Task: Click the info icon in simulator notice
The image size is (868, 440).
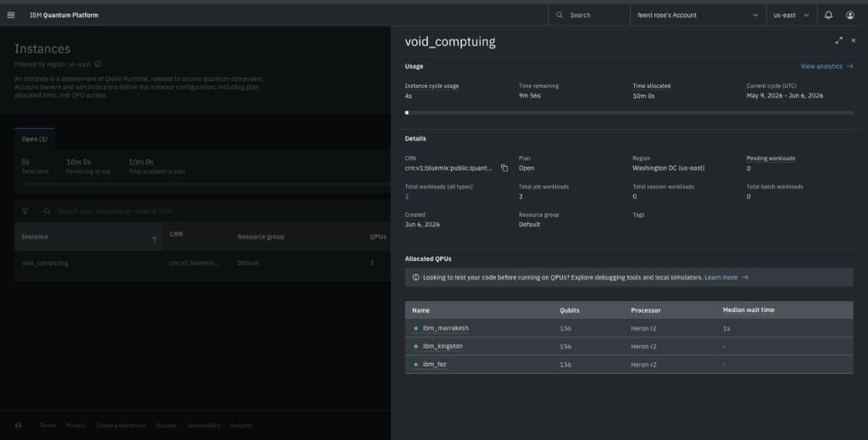Action: click(415, 277)
